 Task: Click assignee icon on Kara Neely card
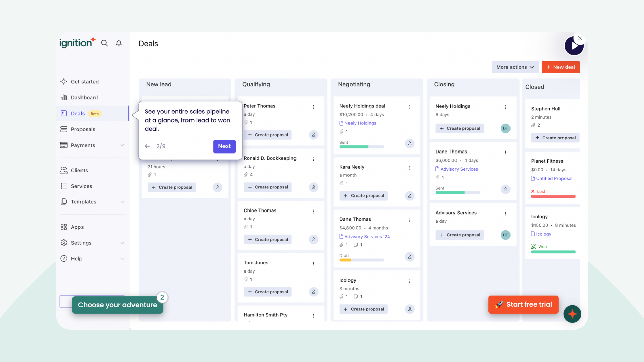coord(409,196)
